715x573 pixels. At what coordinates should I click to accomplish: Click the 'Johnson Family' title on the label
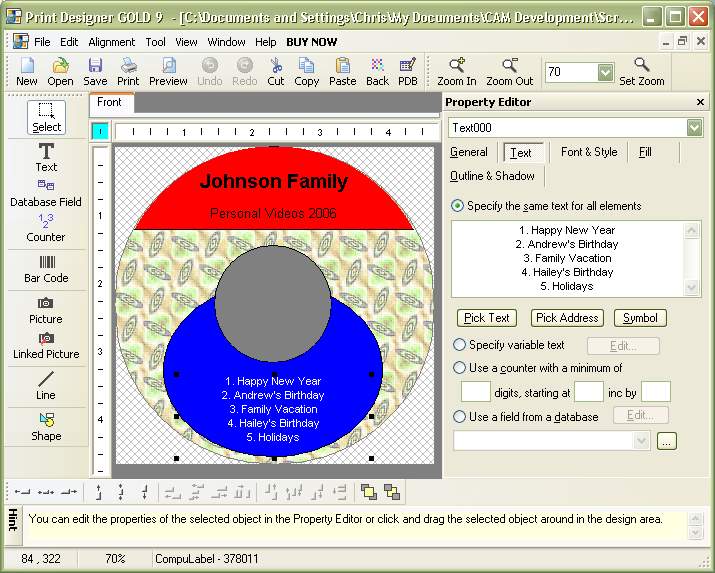click(274, 181)
